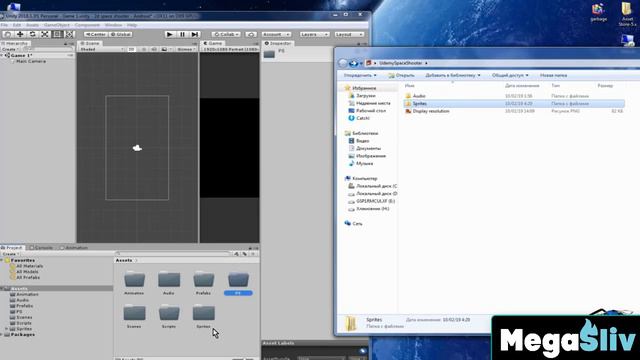This screenshot has height=360, width=640.
Task: Open the Collab dropdown
Action: 227,34
